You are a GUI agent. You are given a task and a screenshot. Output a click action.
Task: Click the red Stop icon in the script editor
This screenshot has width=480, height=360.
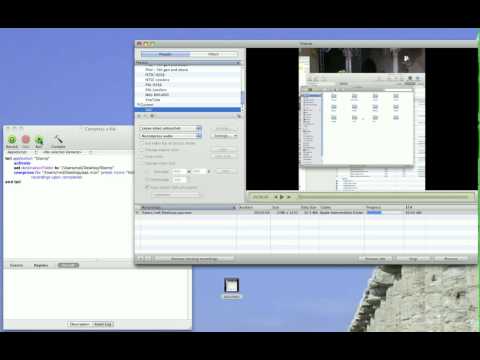[26, 140]
